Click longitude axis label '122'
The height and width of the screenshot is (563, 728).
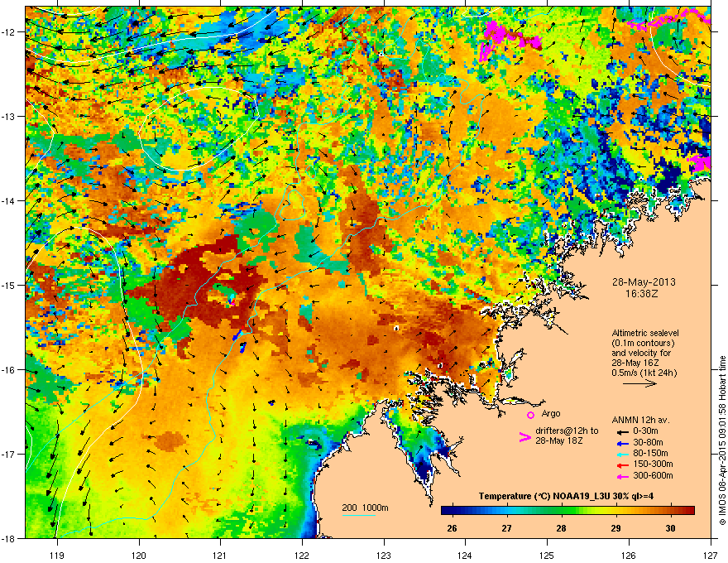(302, 555)
